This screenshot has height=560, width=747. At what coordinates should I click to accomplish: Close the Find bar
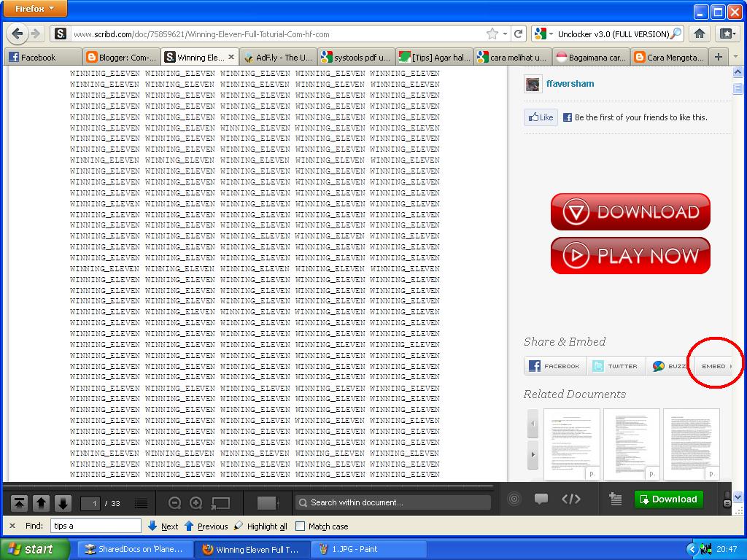pos(12,526)
